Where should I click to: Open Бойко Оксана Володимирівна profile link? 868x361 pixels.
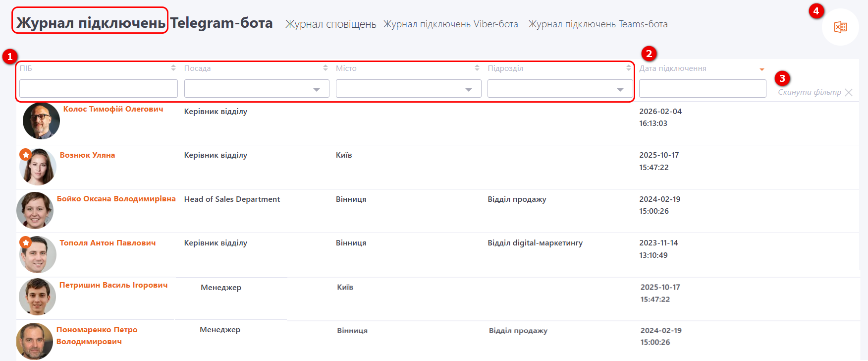(x=116, y=199)
